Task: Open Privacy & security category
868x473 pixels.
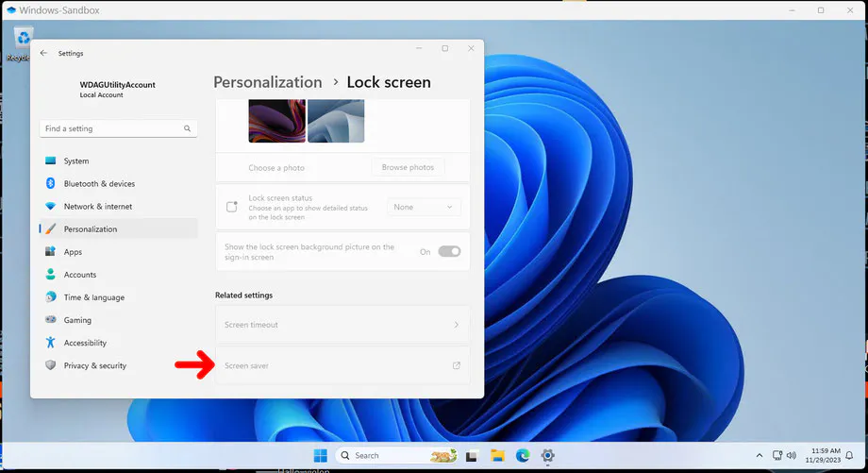Action: 119,365
